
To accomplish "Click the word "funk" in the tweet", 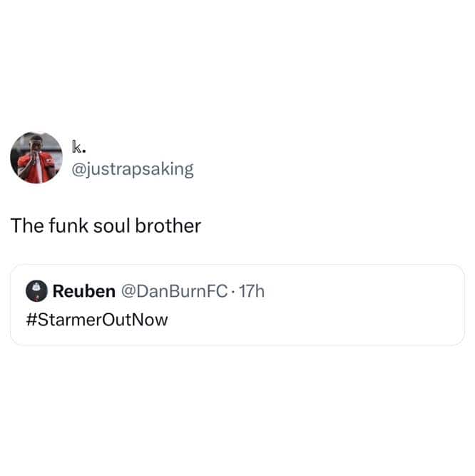I will (68, 226).
